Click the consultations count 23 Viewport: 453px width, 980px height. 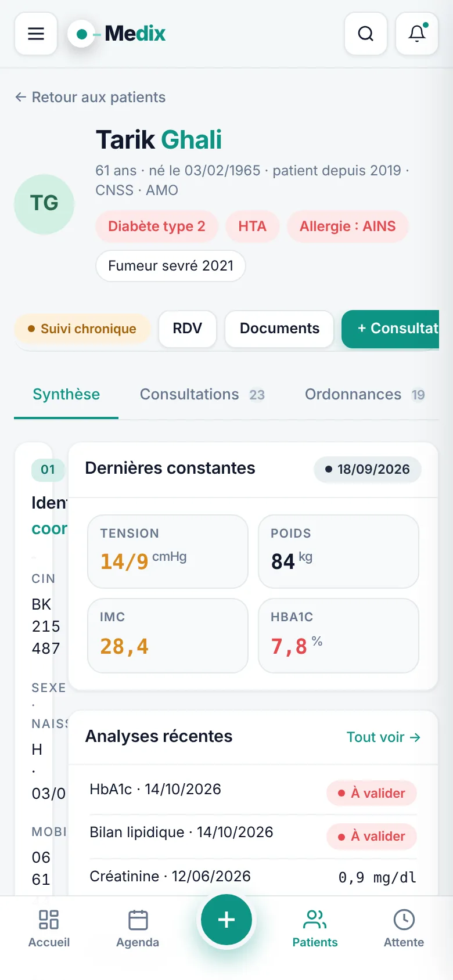[x=257, y=395]
